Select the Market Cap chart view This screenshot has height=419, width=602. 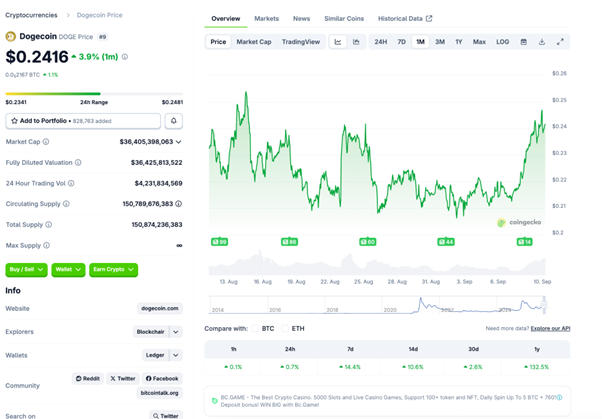coord(254,42)
